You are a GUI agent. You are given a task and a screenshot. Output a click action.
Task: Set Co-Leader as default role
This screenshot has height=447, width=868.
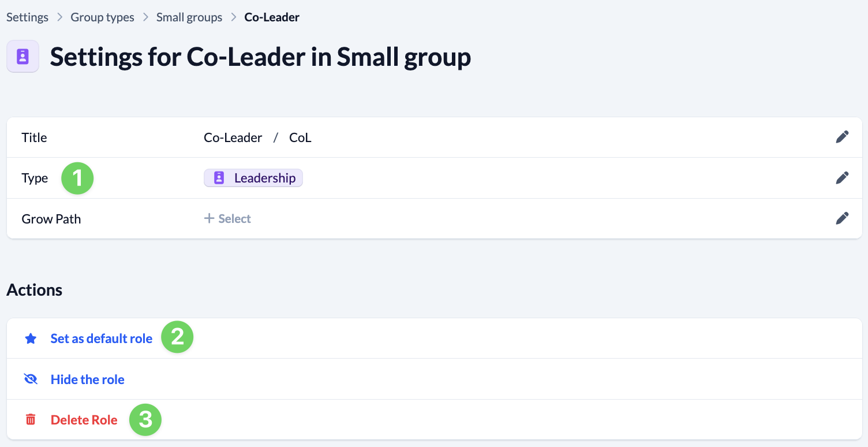tap(101, 338)
